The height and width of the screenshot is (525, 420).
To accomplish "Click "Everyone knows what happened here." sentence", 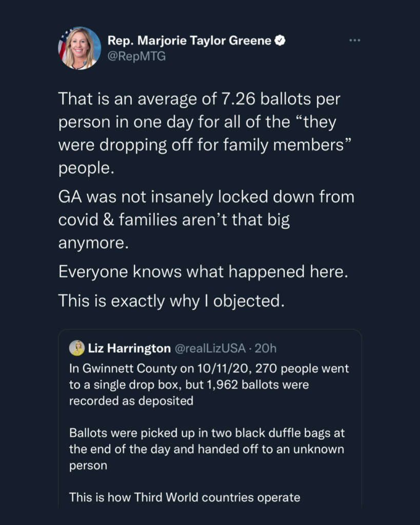I will click(x=203, y=272).
